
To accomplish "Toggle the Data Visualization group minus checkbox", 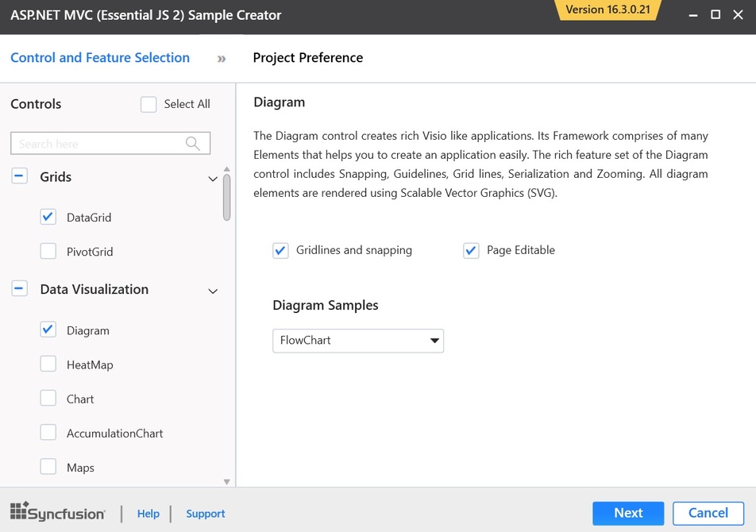I will (19, 289).
